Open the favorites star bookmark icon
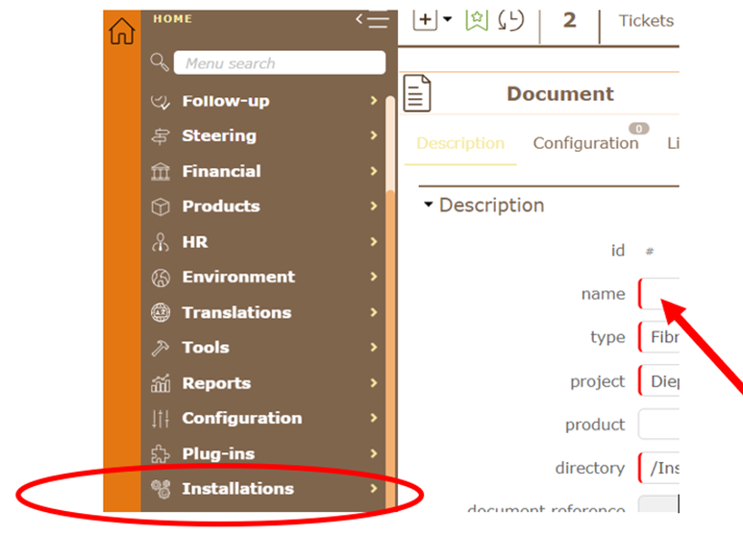 pyautogui.click(x=477, y=20)
